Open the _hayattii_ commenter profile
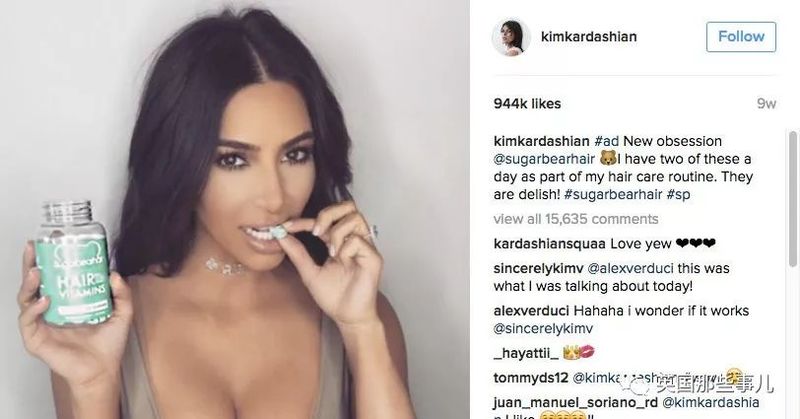Viewport: 800px width, 419px height. pos(526,353)
